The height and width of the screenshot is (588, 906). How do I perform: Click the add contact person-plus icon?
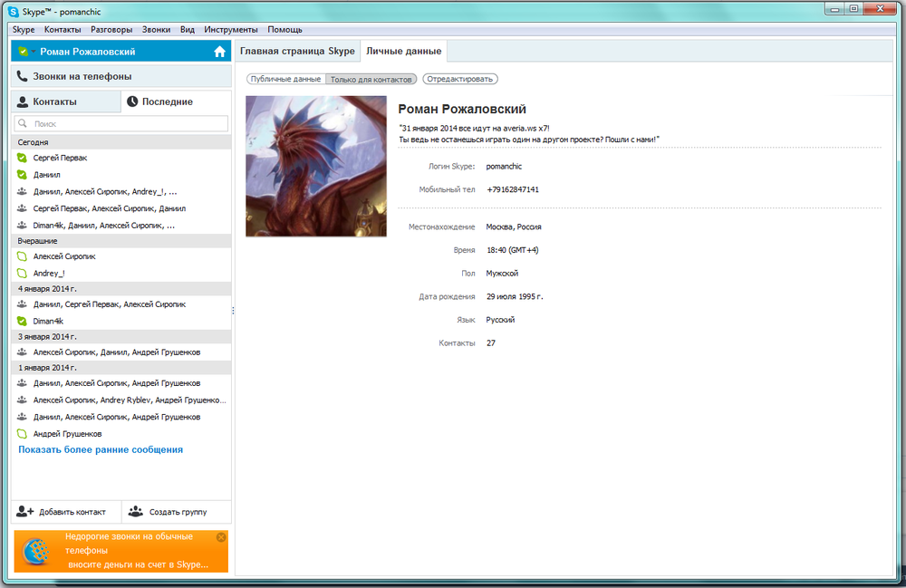(x=25, y=511)
